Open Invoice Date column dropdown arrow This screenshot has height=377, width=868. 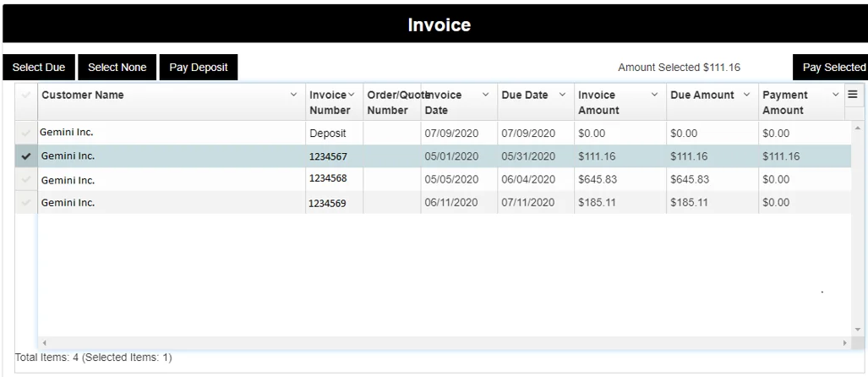485,95
